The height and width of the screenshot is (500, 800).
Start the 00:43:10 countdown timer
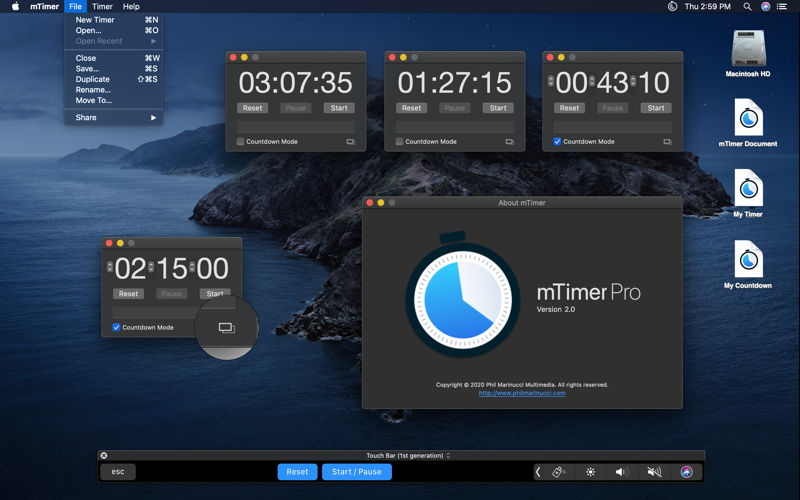[656, 108]
